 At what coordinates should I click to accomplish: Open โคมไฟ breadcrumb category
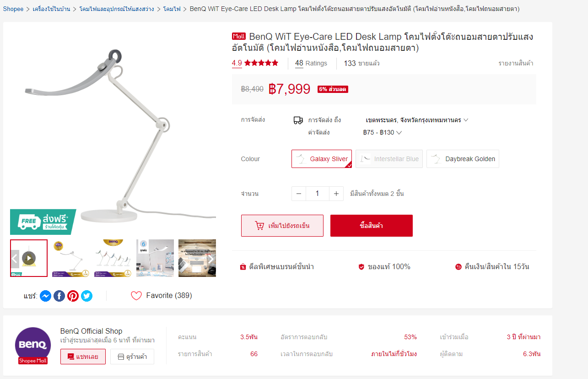172,9
